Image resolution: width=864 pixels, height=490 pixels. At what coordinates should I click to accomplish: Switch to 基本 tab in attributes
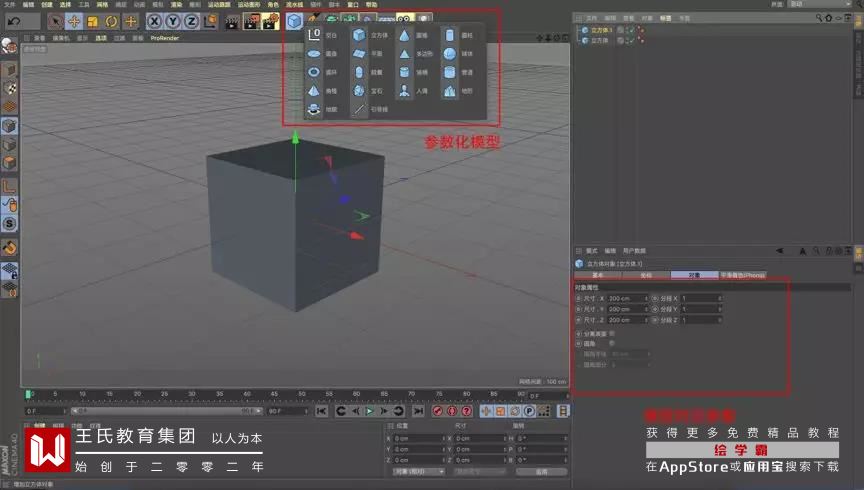click(598, 275)
